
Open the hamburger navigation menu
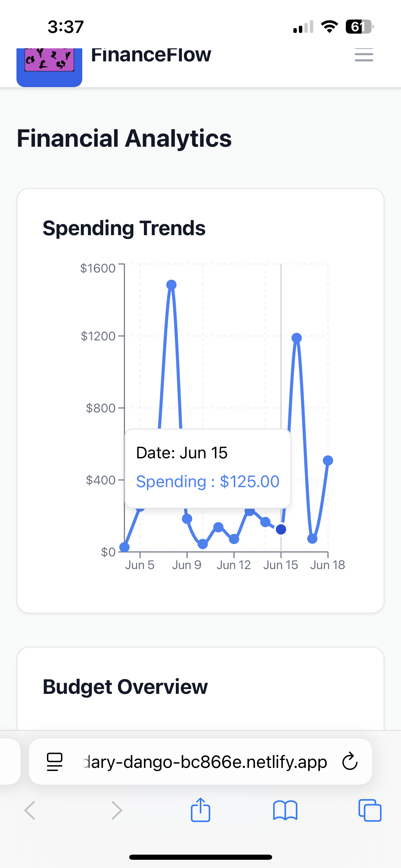click(x=364, y=55)
